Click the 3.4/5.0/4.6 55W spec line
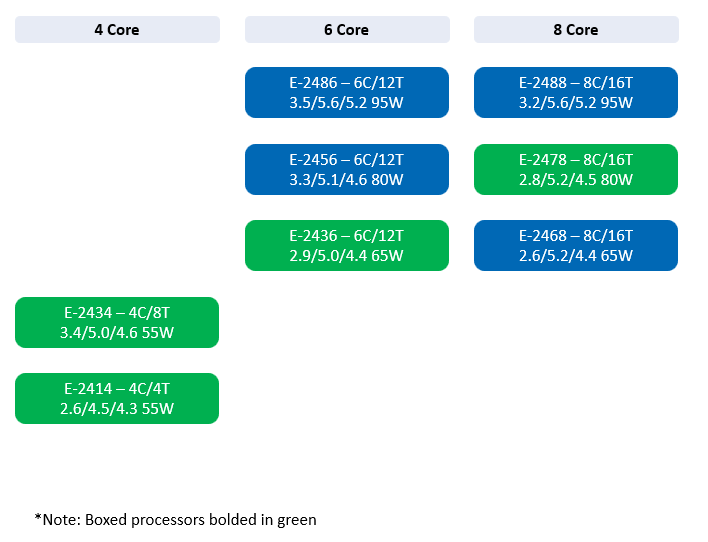The height and width of the screenshot is (542, 708). 117,332
